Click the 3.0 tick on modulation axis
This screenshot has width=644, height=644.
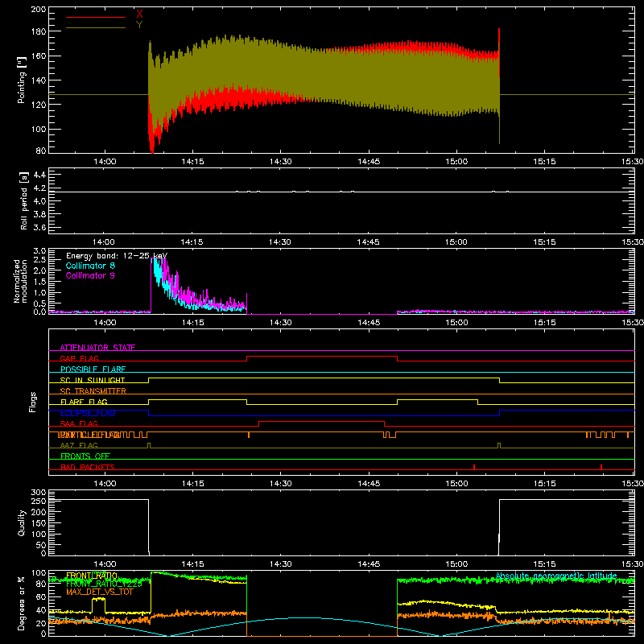coord(39,251)
